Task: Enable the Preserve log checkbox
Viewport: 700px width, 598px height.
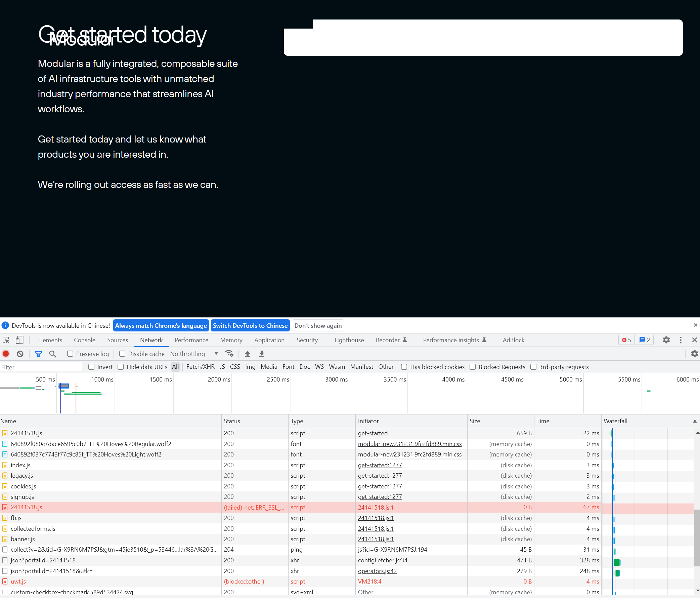Action: [70, 354]
